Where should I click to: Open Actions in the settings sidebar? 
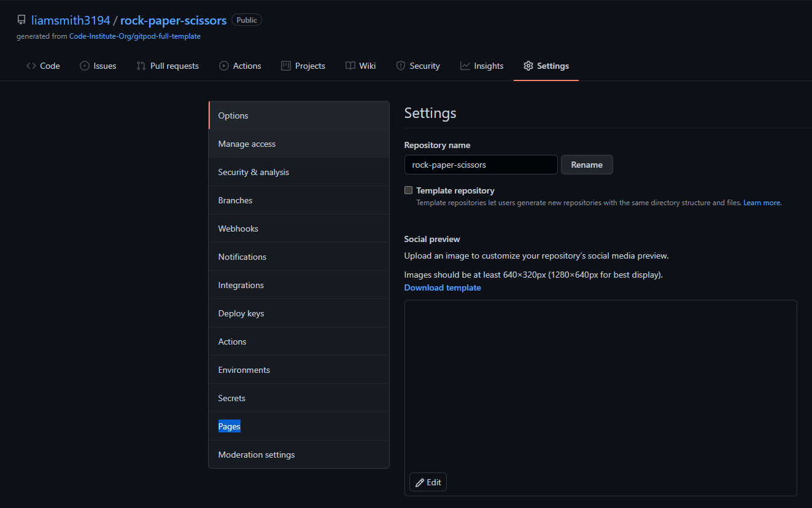(299, 342)
